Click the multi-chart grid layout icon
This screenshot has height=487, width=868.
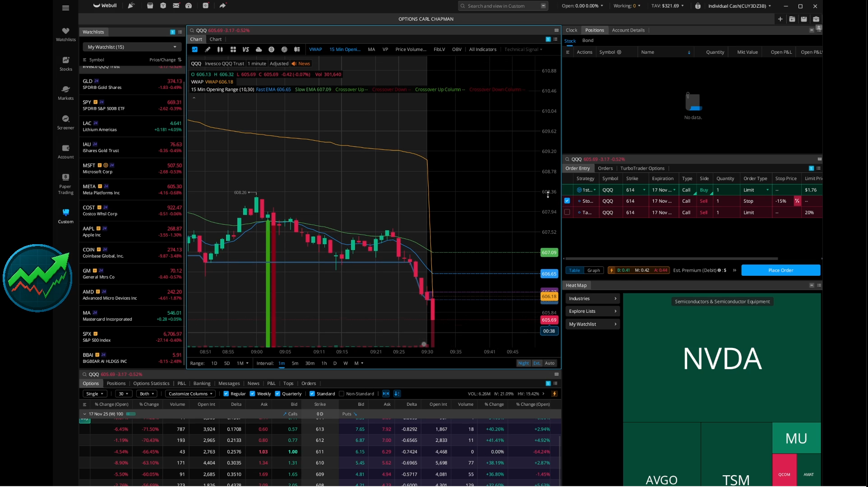[233, 50]
